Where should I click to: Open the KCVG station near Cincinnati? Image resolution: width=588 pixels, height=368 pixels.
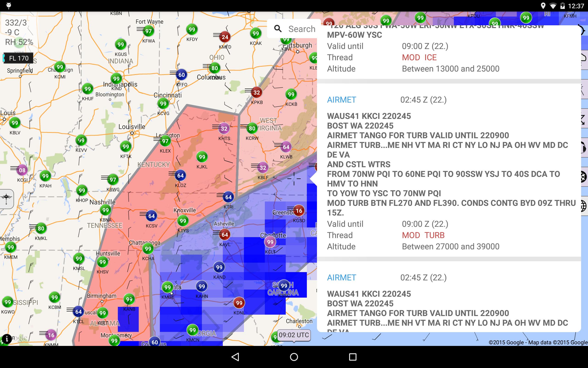[163, 104]
